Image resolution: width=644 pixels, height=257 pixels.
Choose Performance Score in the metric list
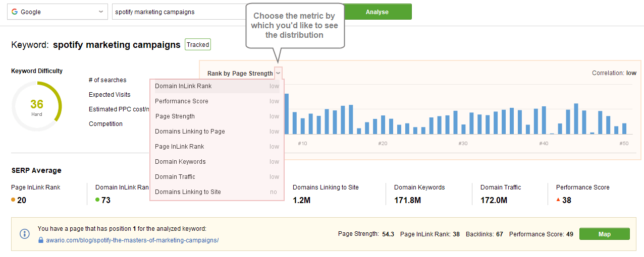pos(217,101)
